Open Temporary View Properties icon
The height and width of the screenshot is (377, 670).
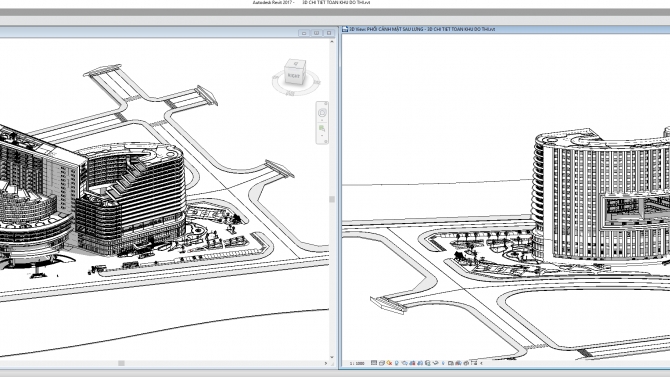click(451, 363)
